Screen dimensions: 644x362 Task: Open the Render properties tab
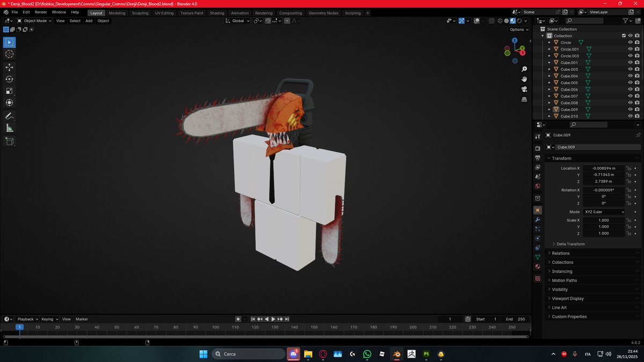tap(538, 148)
